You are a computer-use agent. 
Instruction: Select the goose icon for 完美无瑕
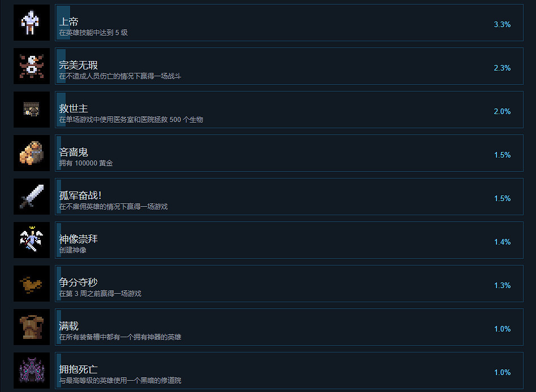32,66
